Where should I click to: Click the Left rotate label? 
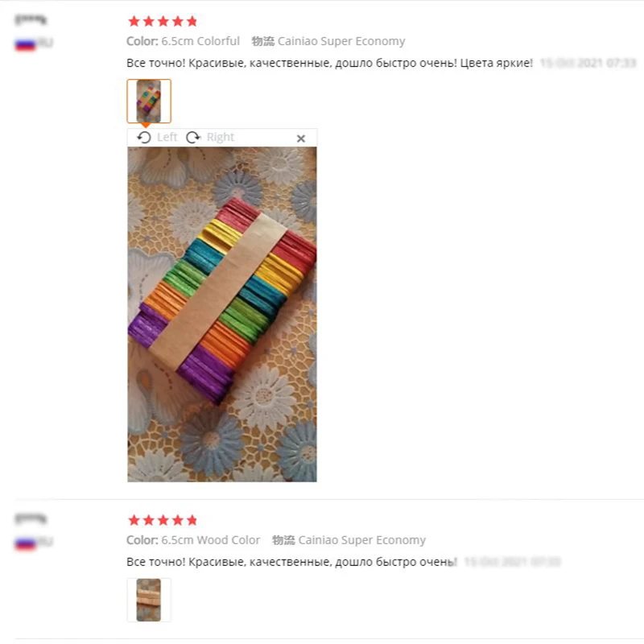167,137
